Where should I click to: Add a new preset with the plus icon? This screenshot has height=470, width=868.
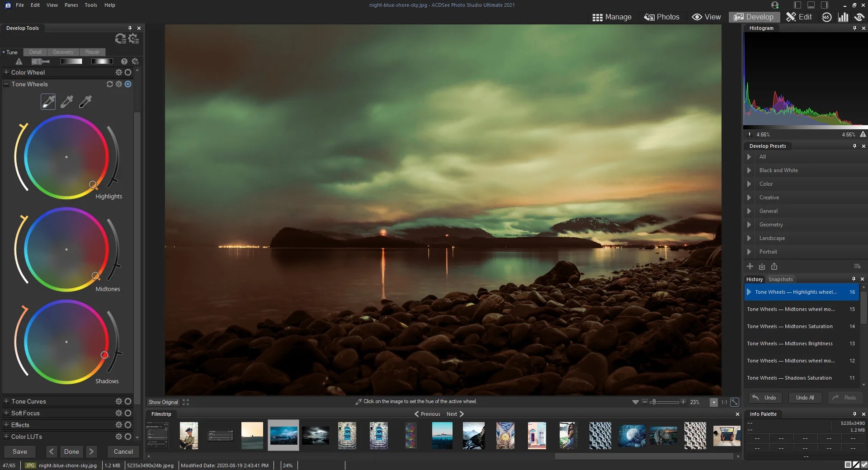tap(750, 267)
